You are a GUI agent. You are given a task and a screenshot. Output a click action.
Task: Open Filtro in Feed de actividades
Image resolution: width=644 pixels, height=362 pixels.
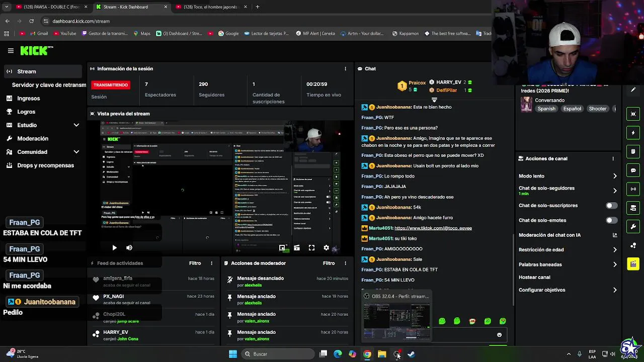pyautogui.click(x=195, y=263)
